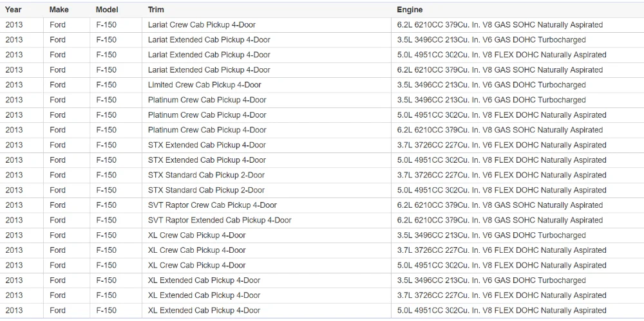Click the Trim column header

tap(156, 10)
